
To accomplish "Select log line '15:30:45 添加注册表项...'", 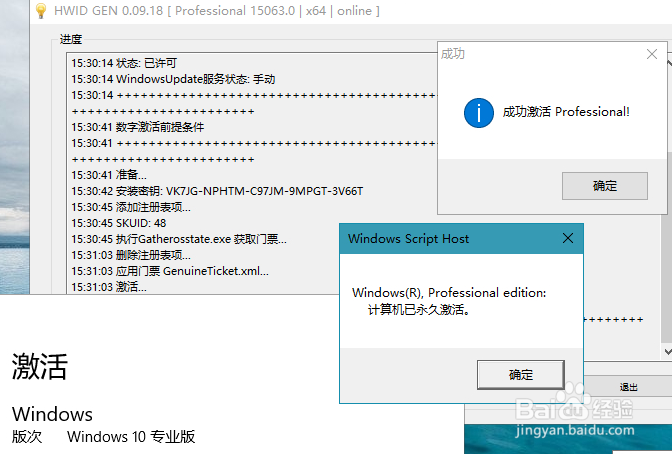I will pos(131,207).
